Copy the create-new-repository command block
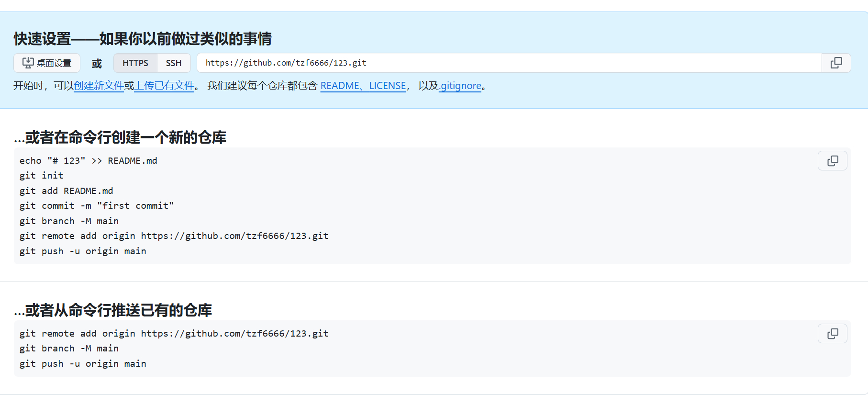Viewport: 868px width, 395px height. (832, 161)
